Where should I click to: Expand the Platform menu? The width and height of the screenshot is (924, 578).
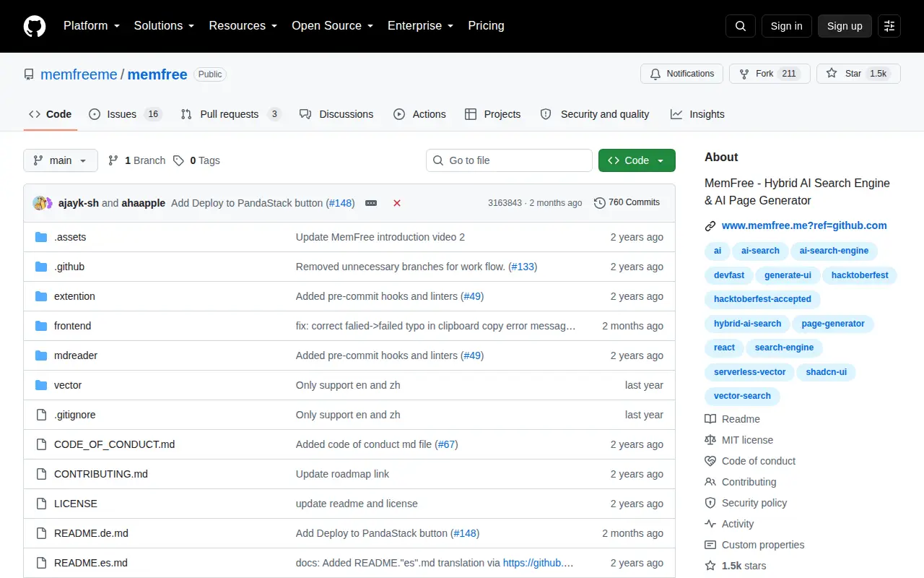pyautogui.click(x=92, y=26)
